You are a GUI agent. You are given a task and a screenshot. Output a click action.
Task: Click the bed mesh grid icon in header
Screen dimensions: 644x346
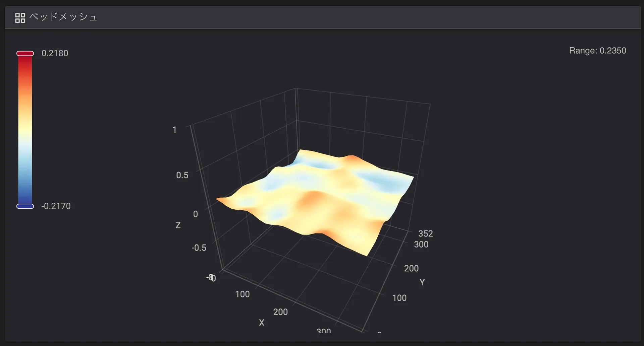point(20,18)
